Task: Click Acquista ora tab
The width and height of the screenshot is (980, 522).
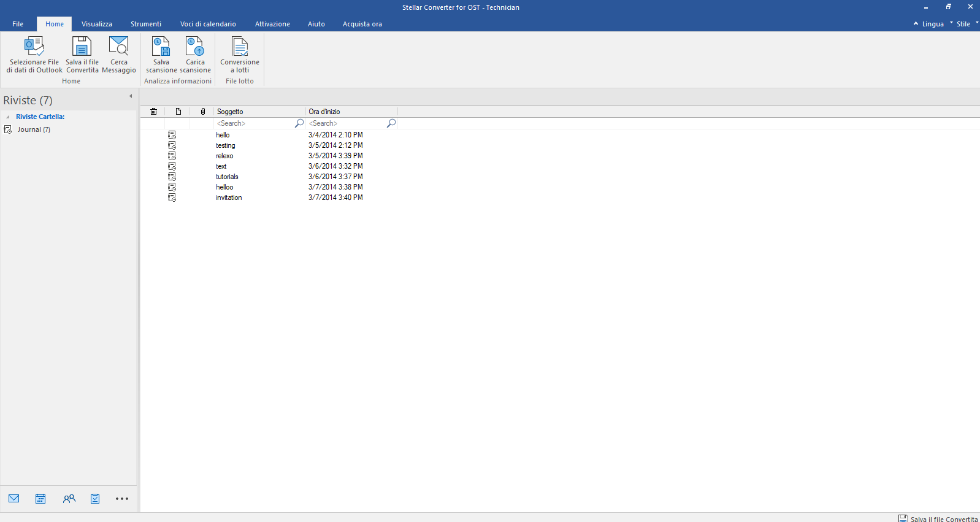Action: click(362, 24)
